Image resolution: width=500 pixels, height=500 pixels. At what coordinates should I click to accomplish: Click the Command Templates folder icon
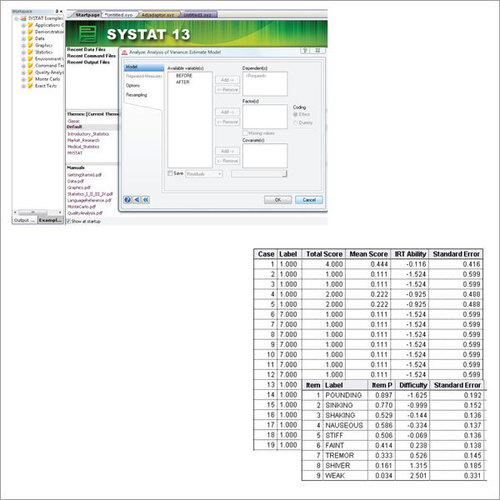(30, 65)
